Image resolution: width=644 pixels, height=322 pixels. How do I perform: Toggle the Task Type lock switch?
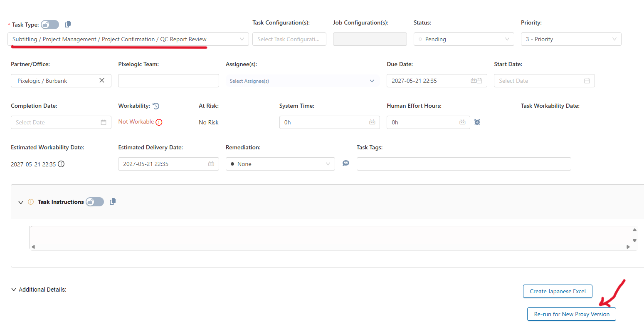coord(50,25)
